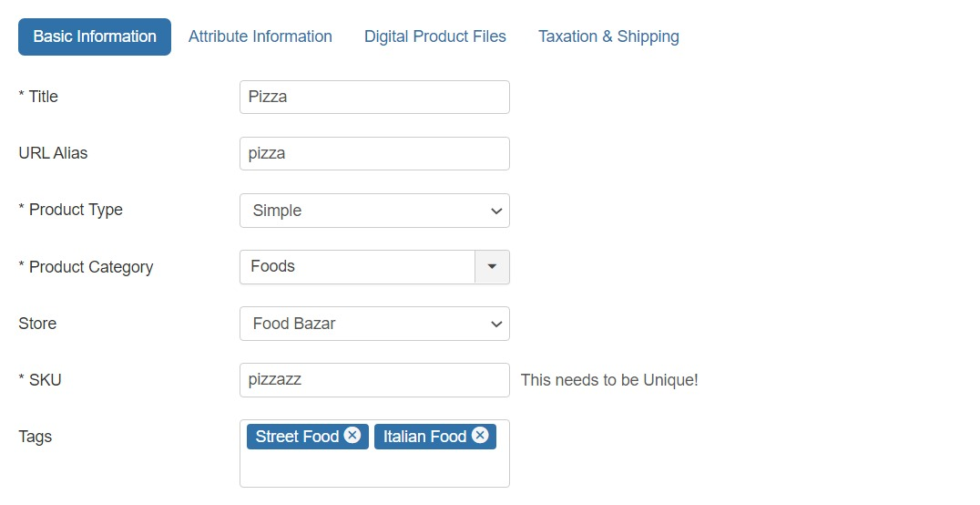Click the empty area of the Tags box
The height and width of the screenshot is (505, 980).
coord(374,469)
